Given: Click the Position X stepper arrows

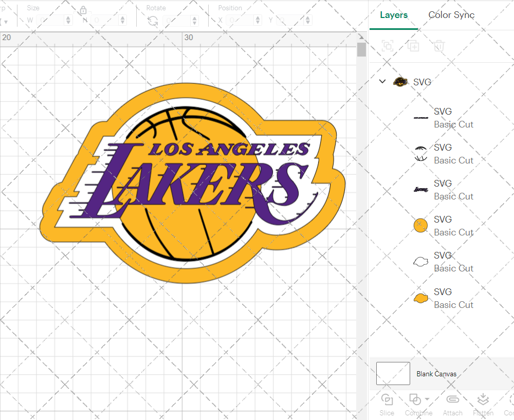Looking at the screenshot, I should click(258, 21).
